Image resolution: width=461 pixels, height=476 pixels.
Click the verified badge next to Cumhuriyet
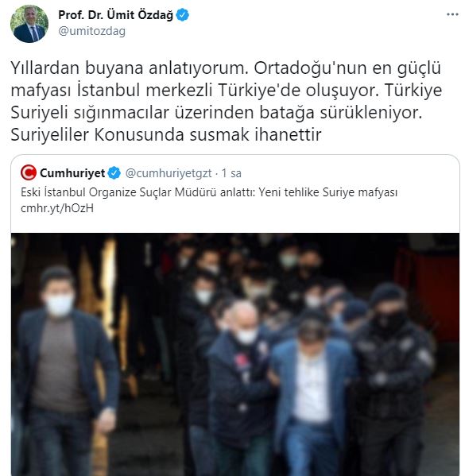tap(114, 173)
